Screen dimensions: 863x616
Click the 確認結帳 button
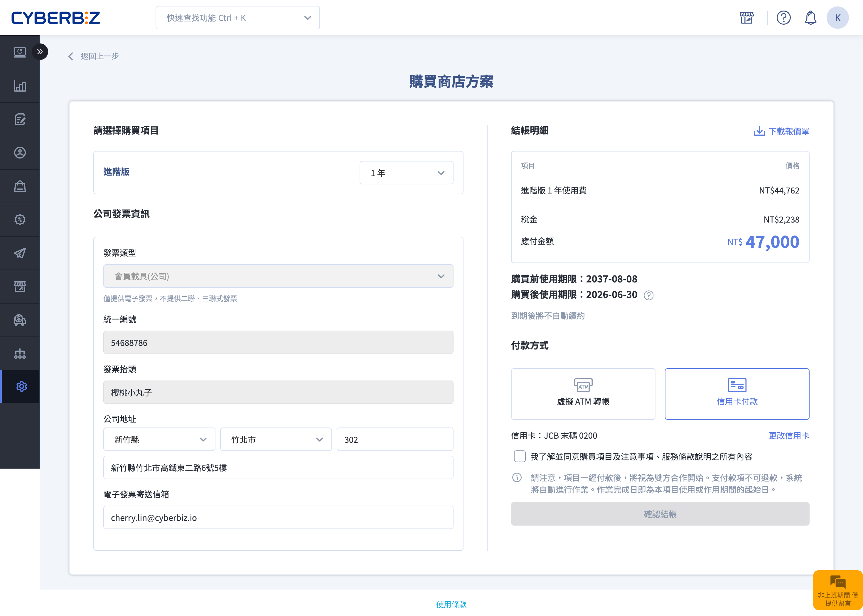click(660, 514)
